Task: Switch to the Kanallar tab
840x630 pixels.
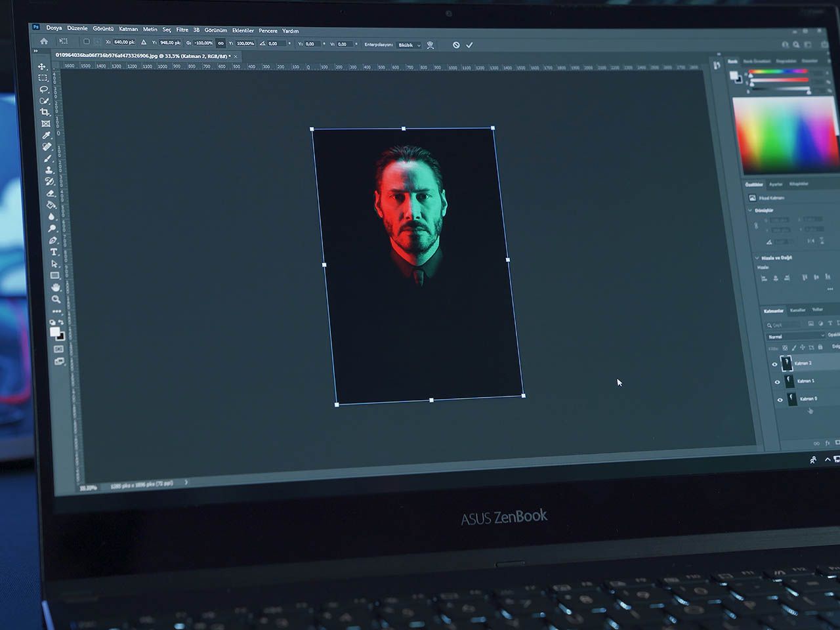Action: [797, 310]
